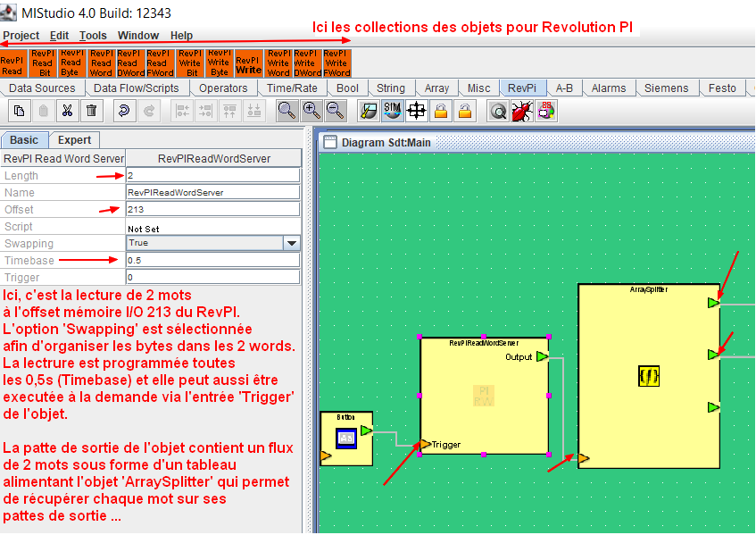The height and width of the screenshot is (535, 756).
Task: Click the four-arrow move crosshair icon
Action: [416, 112]
